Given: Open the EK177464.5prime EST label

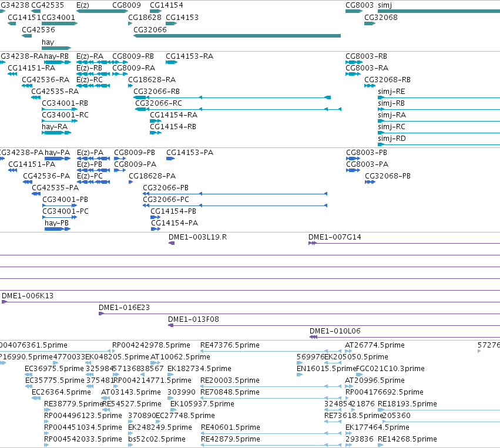Looking at the screenshot, I should click(377, 427).
